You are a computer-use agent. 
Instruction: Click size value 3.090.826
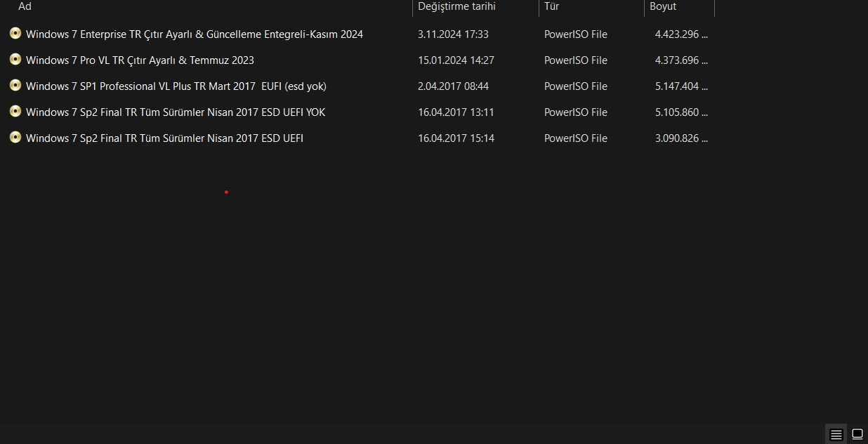pyautogui.click(x=681, y=138)
